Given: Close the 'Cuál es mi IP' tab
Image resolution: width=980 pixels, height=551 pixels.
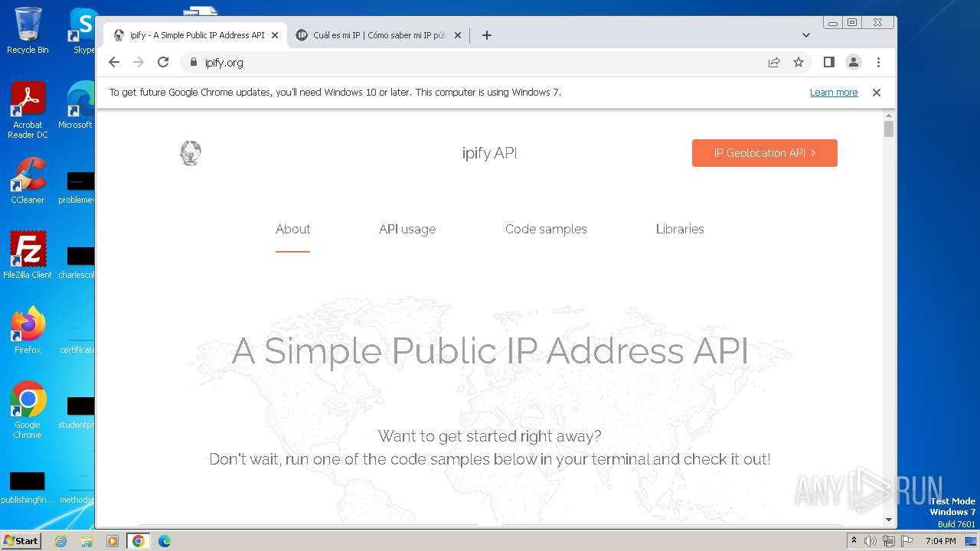Looking at the screenshot, I should coord(458,35).
